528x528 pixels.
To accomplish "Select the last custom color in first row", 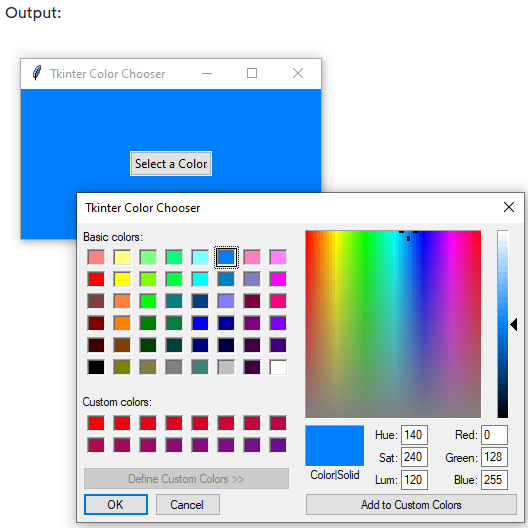I will 278,423.
